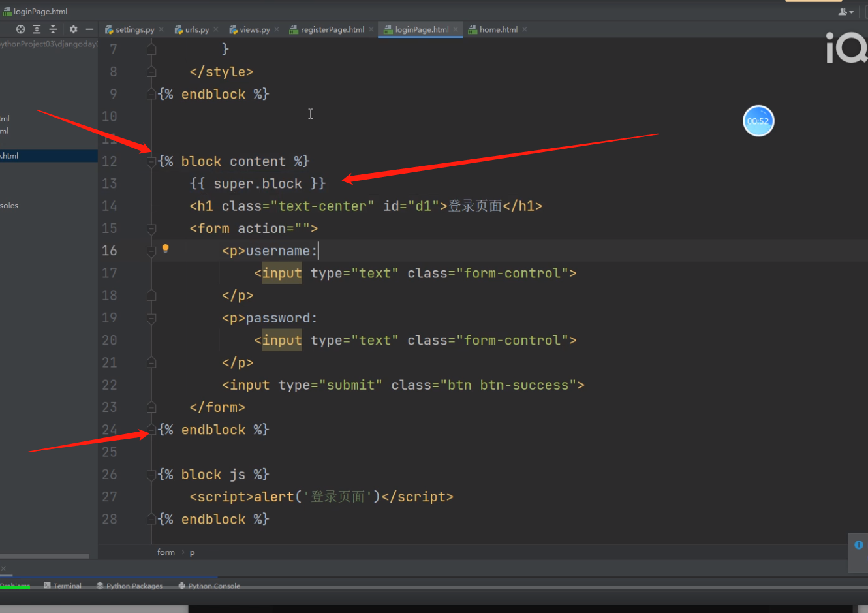Click the input code on line 17
Screen dimensions: 868x613
point(416,274)
